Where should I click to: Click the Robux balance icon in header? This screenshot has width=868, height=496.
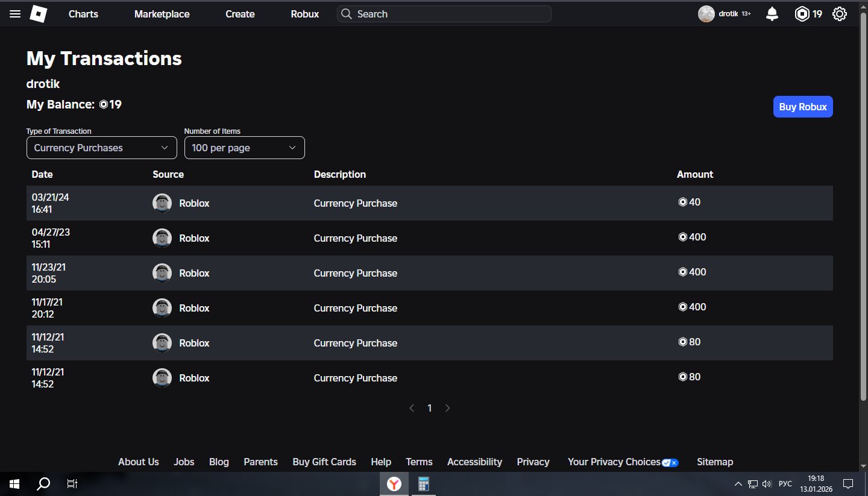pos(802,14)
